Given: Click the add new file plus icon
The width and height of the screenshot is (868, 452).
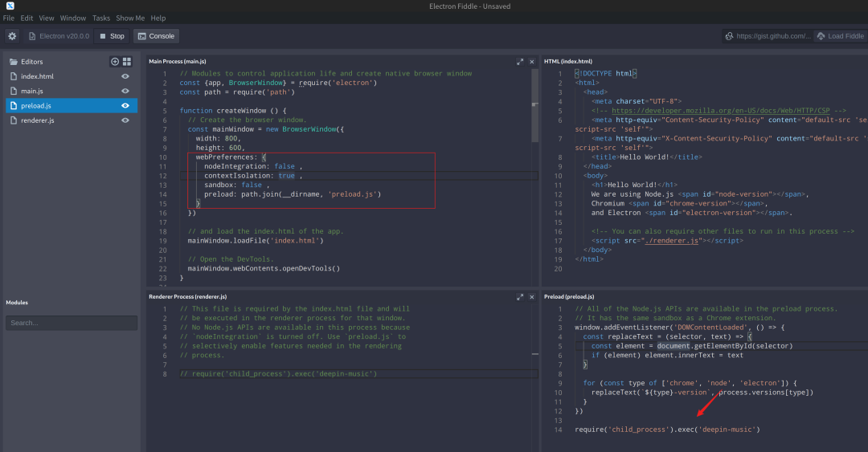Looking at the screenshot, I should (x=115, y=61).
